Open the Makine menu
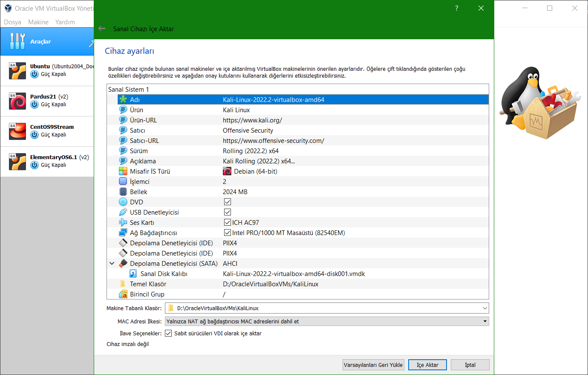Screen dimensions: 588x375 coord(38,22)
